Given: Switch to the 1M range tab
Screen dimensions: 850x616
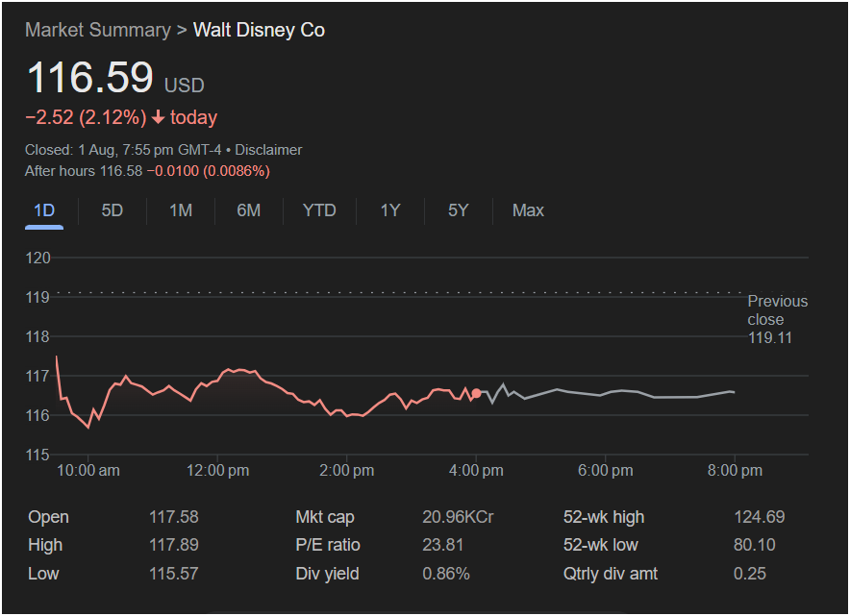Looking at the screenshot, I should (181, 210).
